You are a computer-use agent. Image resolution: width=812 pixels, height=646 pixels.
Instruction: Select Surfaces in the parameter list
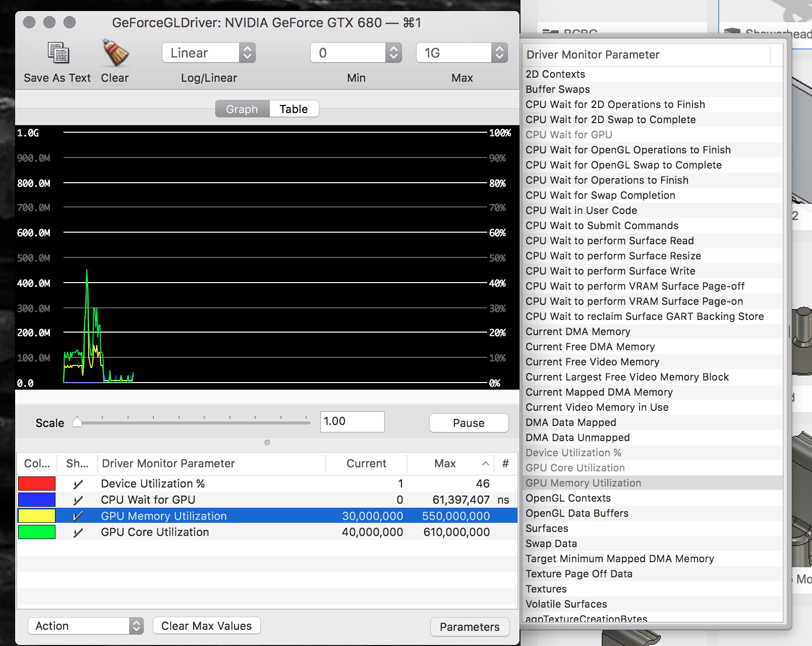(653, 528)
